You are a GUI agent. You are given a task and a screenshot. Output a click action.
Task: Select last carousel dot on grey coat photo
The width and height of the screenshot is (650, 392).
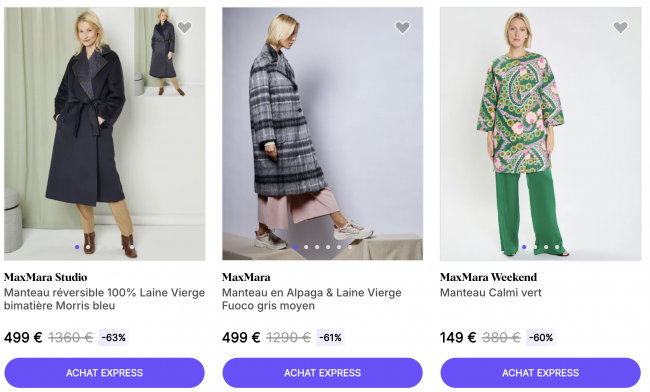coord(350,247)
